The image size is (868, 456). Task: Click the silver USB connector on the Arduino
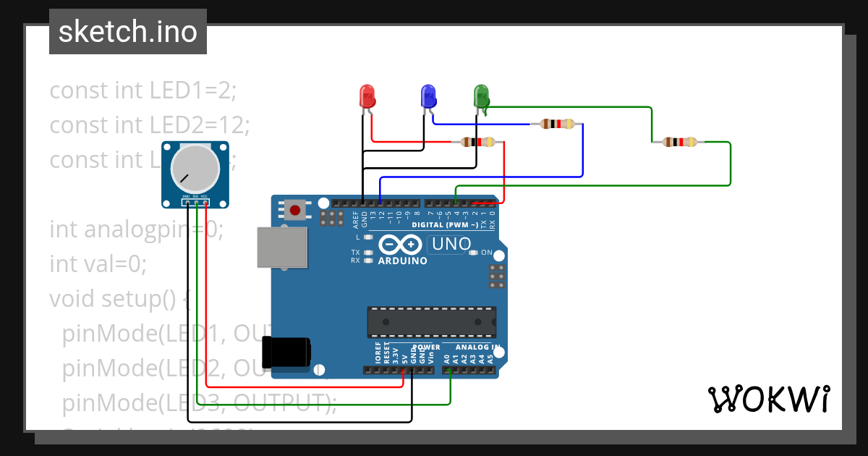tap(281, 246)
